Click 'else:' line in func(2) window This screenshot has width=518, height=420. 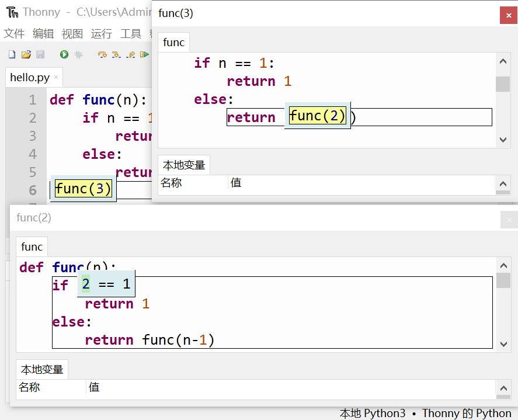click(72, 322)
